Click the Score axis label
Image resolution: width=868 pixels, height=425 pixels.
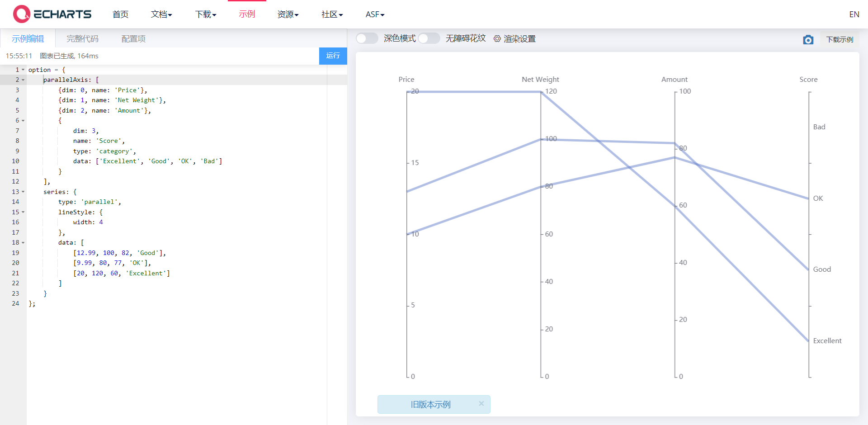click(x=808, y=80)
